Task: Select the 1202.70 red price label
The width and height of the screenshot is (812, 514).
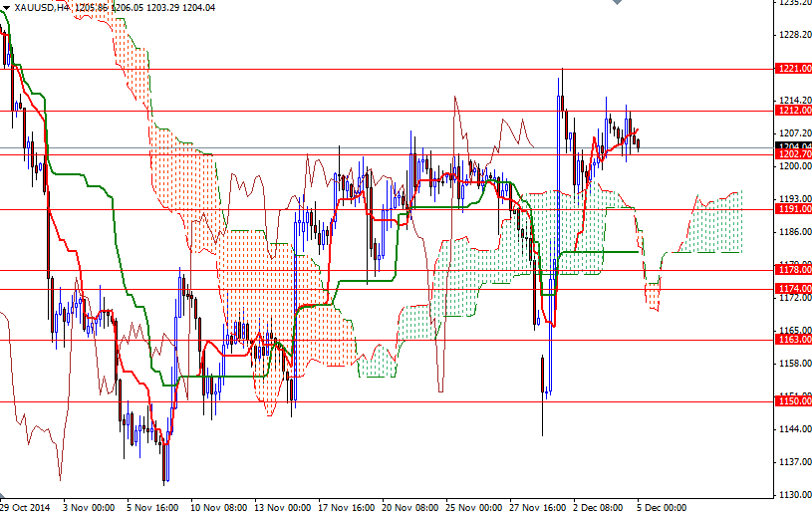Action: coord(792,155)
